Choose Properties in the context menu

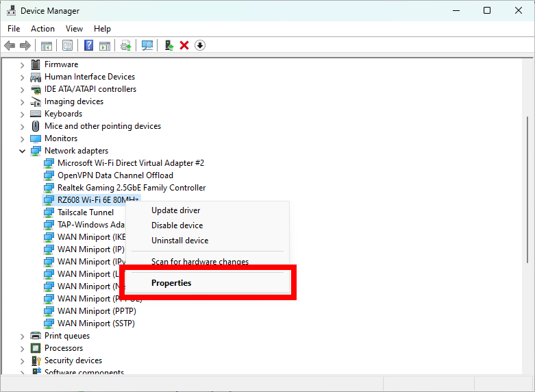coord(171,283)
